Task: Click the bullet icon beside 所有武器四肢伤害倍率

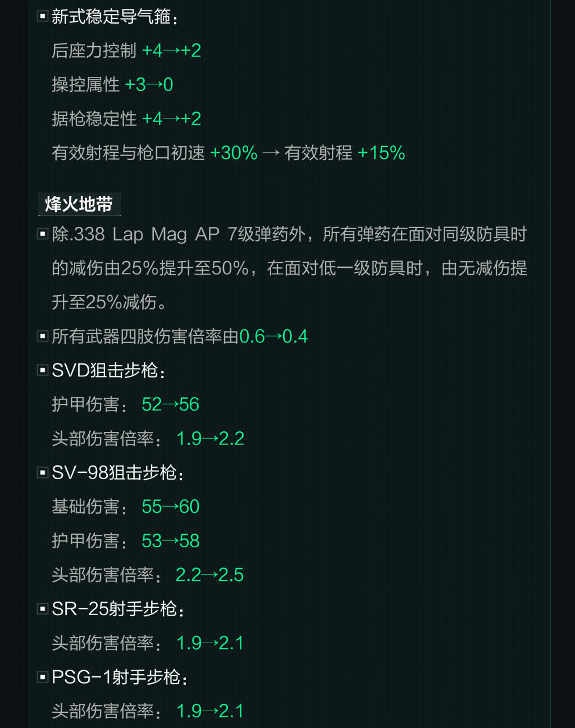Action: (42, 336)
